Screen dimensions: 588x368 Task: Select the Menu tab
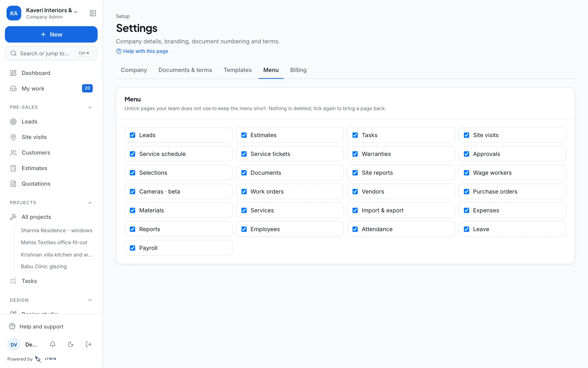coord(271,70)
